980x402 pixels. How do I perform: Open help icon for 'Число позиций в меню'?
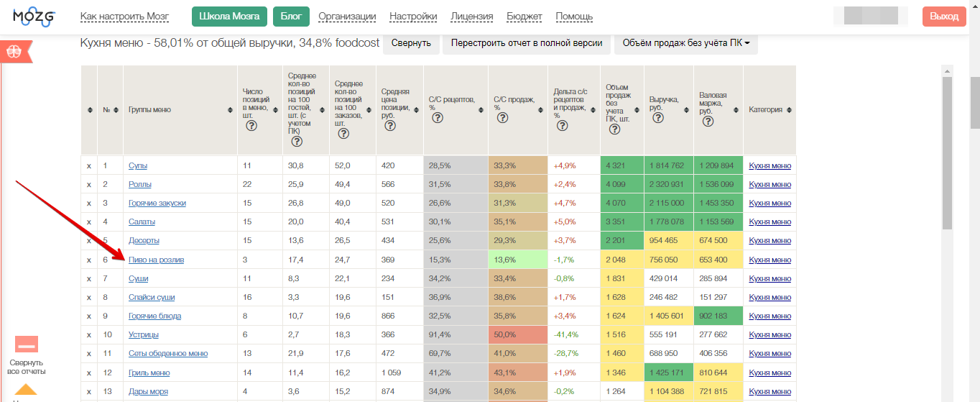251,126
